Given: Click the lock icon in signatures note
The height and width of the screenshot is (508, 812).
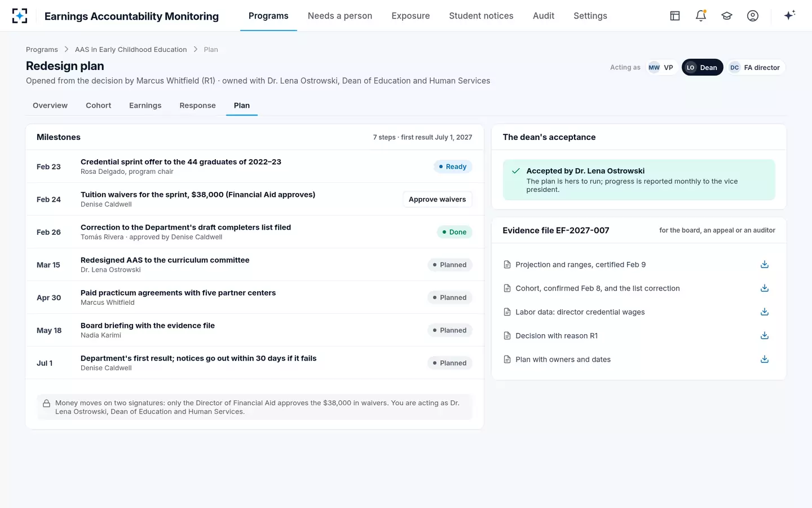Looking at the screenshot, I should pyautogui.click(x=47, y=403).
